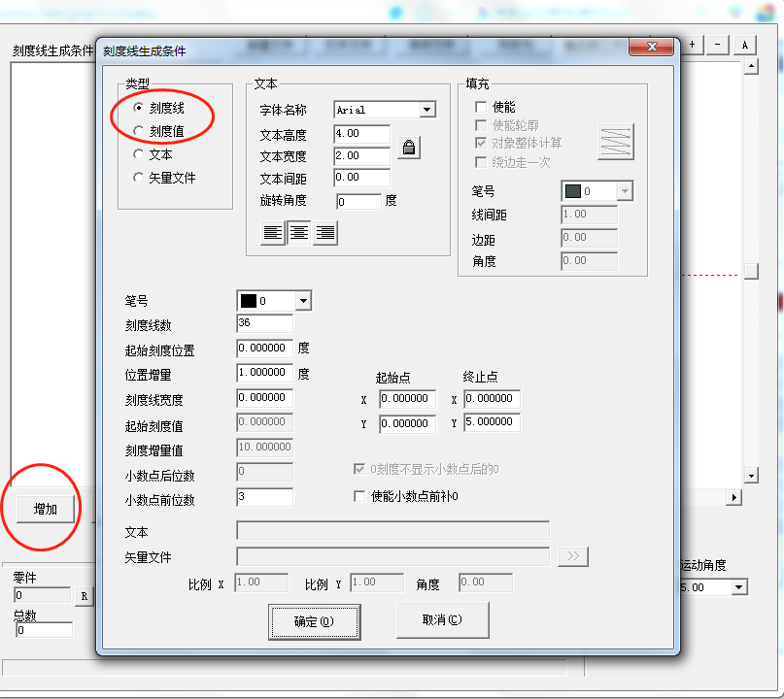The width and height of the screenshot is (784, 699).
Task: Click the scroll right arrow in background
Action: tap(733, 498)
